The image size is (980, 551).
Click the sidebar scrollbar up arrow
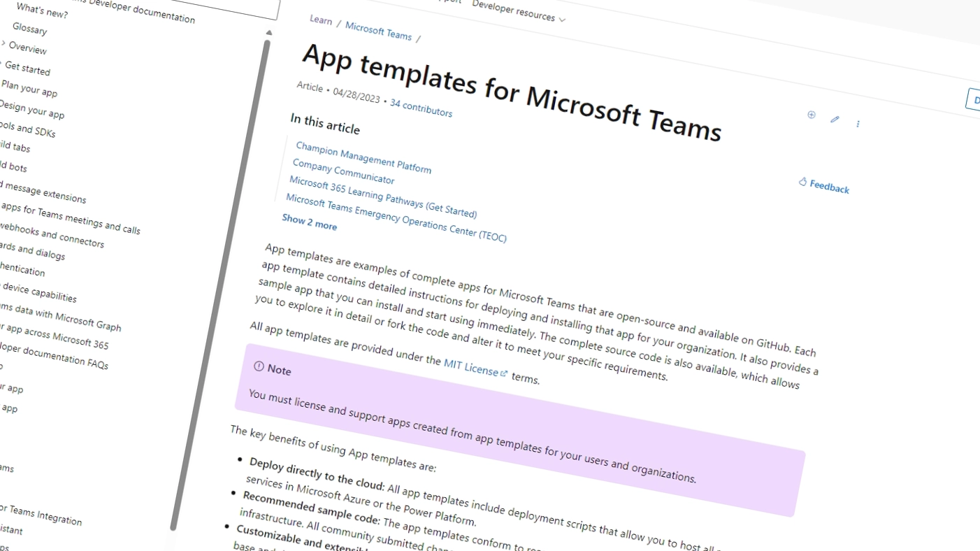coord(268,32)
